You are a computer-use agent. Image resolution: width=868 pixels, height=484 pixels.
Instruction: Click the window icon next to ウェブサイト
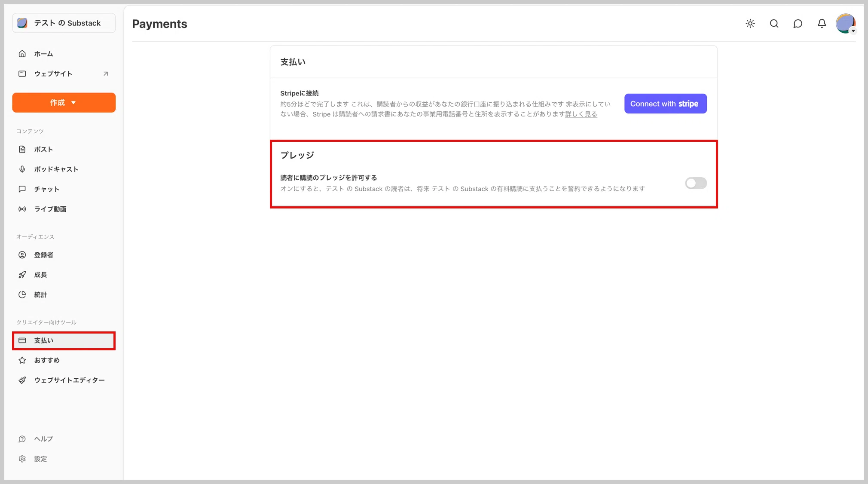coord(22,74)
